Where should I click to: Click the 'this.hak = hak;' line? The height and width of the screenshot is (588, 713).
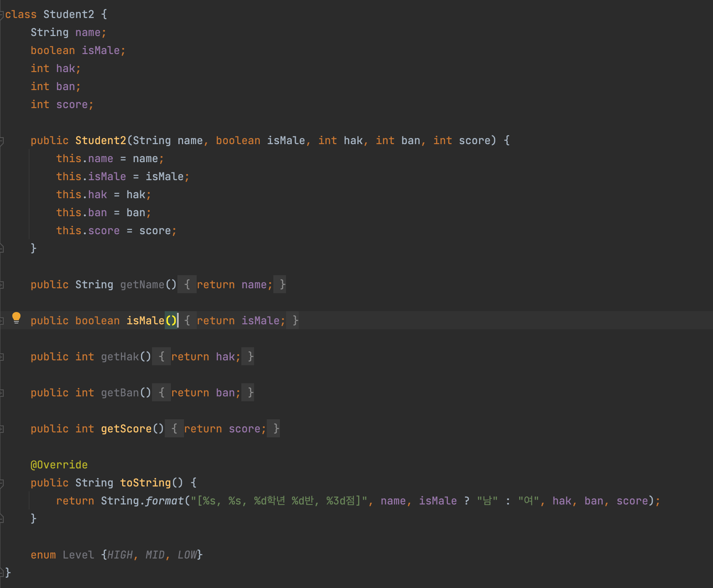pos(104,194)
